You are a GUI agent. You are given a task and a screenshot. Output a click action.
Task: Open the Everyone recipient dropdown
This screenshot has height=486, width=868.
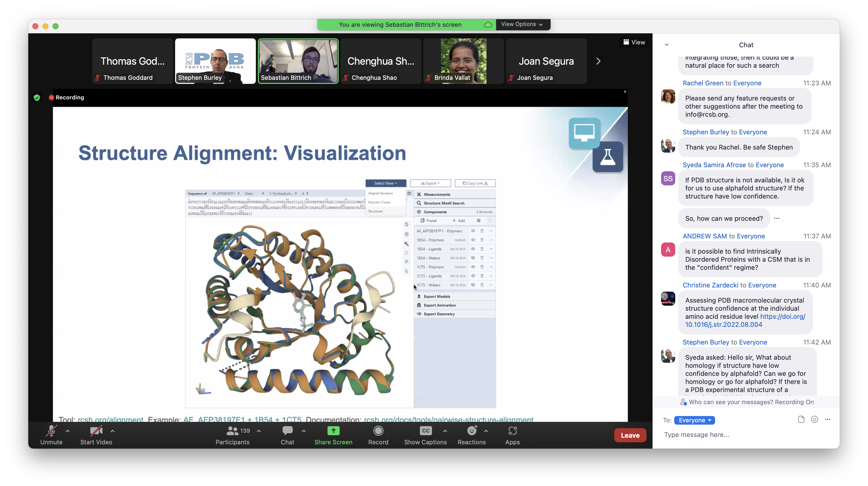click(694, 420)
